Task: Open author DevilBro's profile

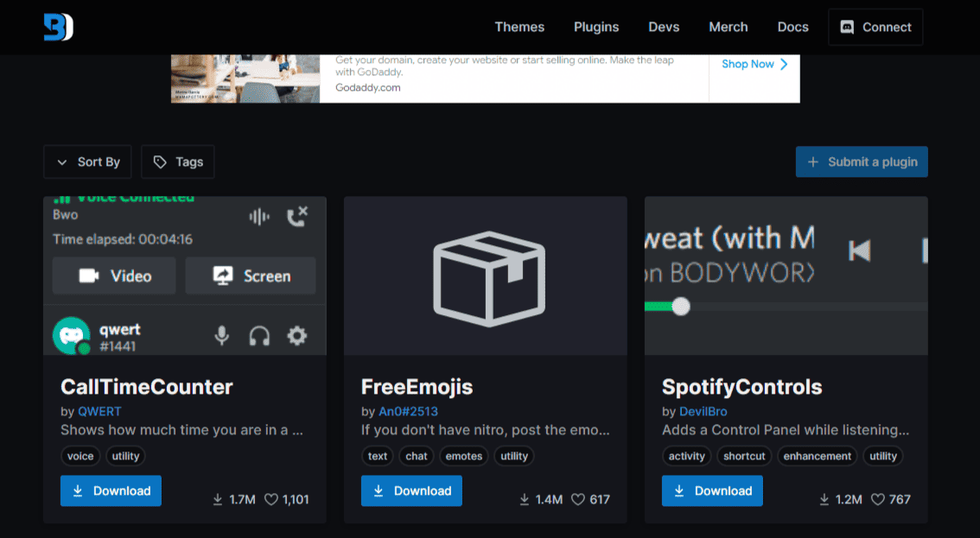Action: (703, 411)
